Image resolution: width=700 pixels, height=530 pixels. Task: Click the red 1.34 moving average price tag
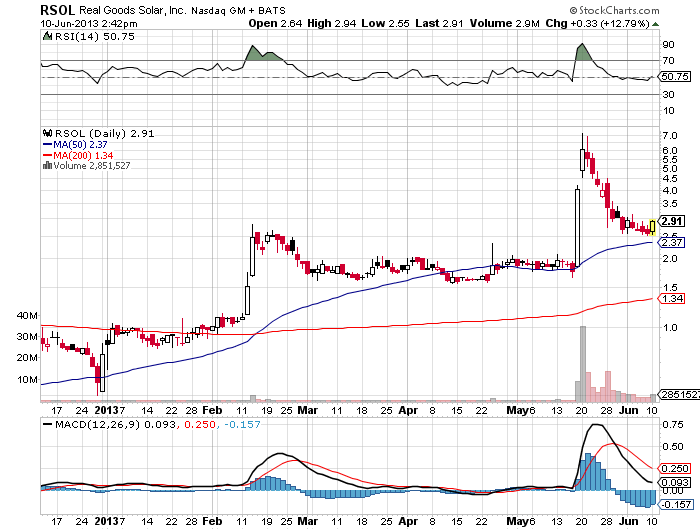pyautogui.click(x=671, y=298)
